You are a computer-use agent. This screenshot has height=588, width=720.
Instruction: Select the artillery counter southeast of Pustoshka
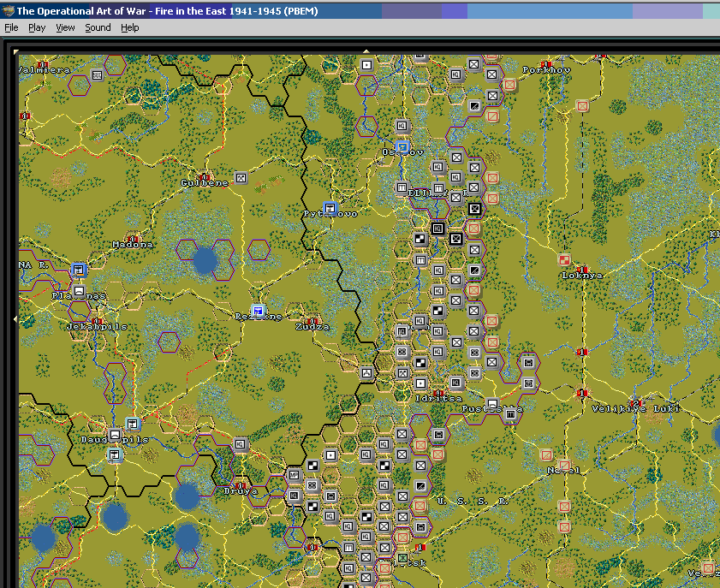510,414
